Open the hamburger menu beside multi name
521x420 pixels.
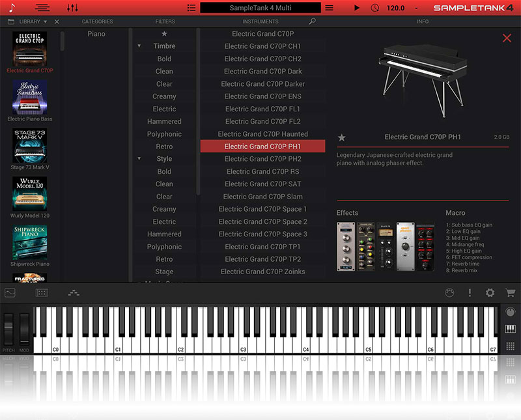coord(329,8)
